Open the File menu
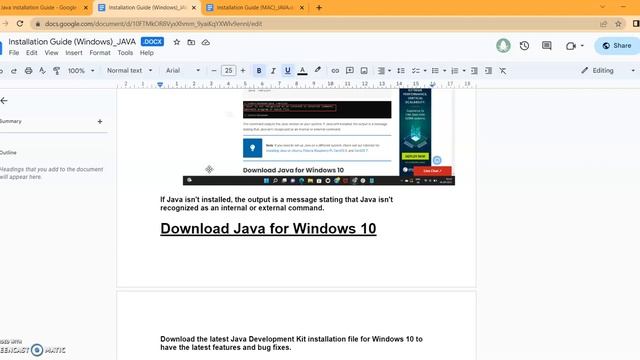The image size is (640, 360). (14, 53)
